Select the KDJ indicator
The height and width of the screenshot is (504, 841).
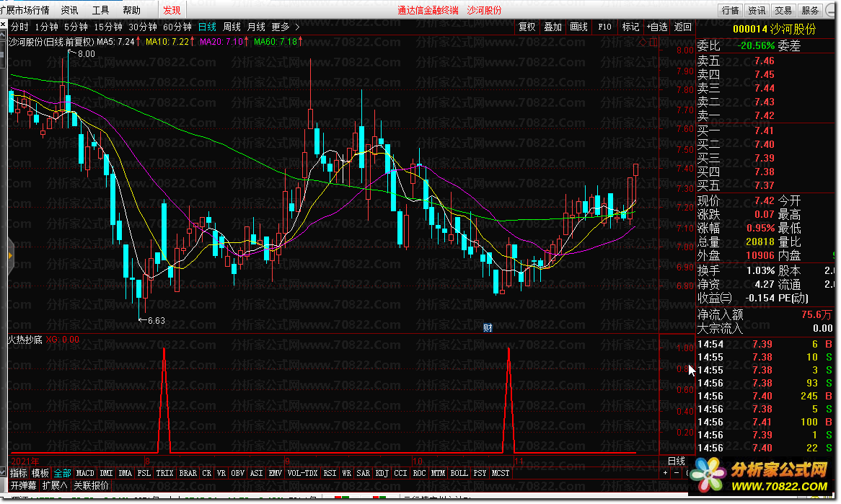(x=382, y=473)
